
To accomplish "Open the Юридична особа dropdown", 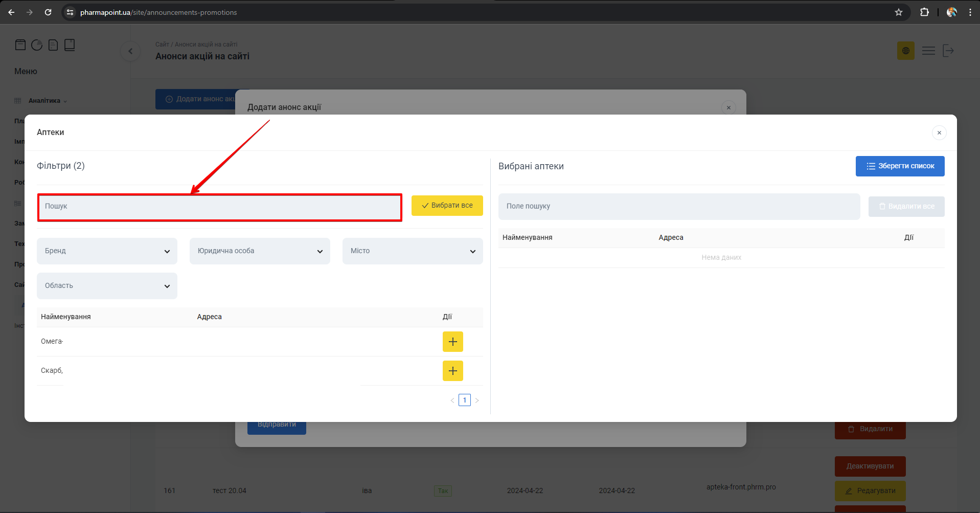I will (260, 251).
